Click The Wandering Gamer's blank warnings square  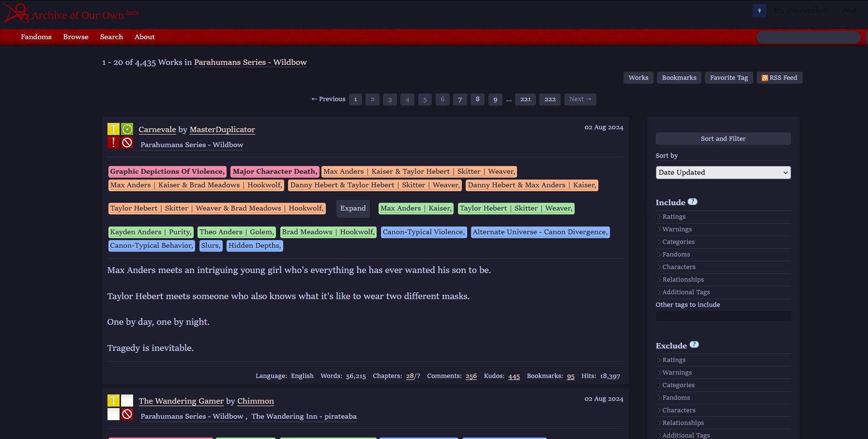[113, 414]
